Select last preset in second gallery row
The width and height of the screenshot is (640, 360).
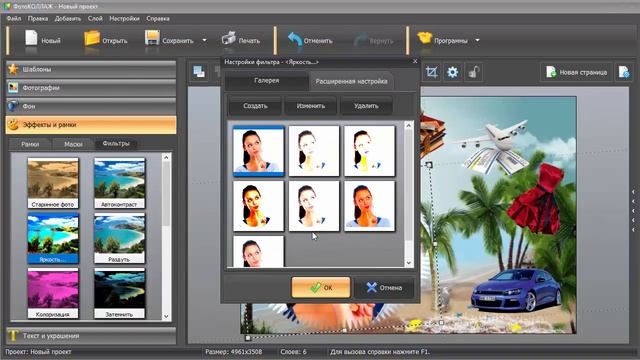(x=369, y=206)
